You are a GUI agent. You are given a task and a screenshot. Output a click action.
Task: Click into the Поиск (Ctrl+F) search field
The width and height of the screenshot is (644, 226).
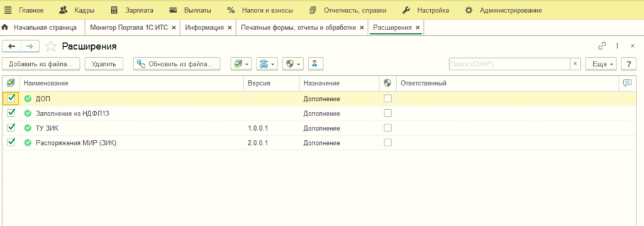tap(509, 64)
